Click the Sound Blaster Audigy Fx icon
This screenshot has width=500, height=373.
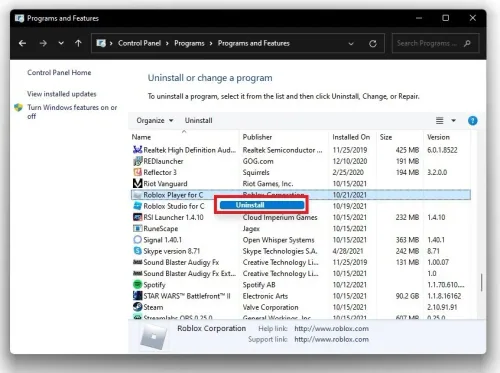click(x=137, y=262)
